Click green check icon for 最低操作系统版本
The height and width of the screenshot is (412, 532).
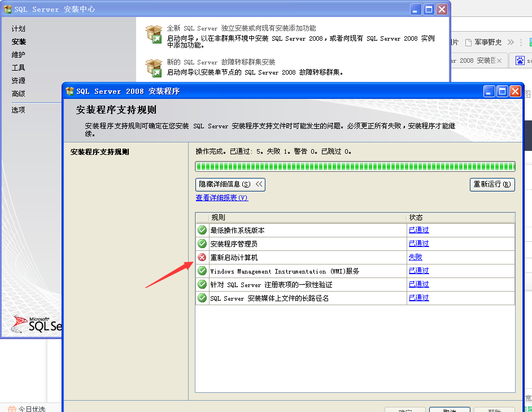point(202,230)
